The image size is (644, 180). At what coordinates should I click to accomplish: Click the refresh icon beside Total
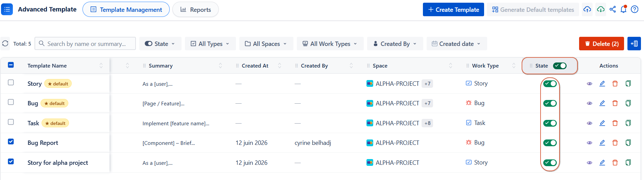(x=5, y=44)
